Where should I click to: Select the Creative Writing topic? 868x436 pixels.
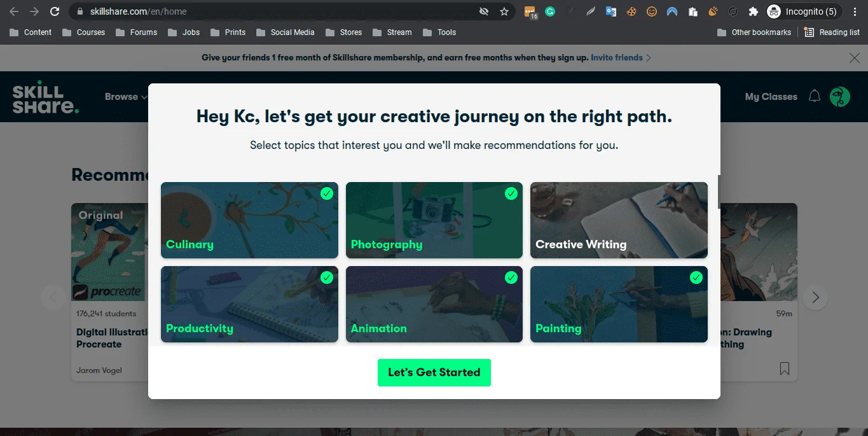619,220
